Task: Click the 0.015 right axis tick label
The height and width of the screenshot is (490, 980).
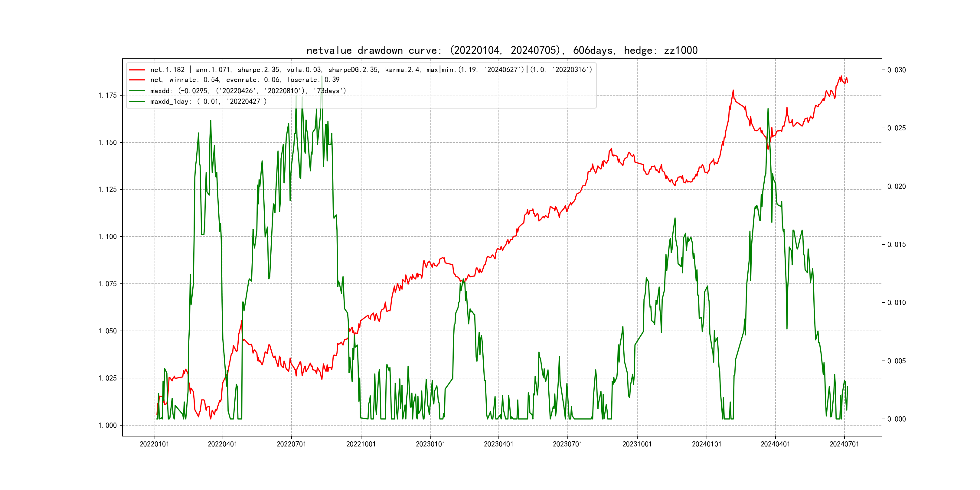Action: [x=897, y=245]
